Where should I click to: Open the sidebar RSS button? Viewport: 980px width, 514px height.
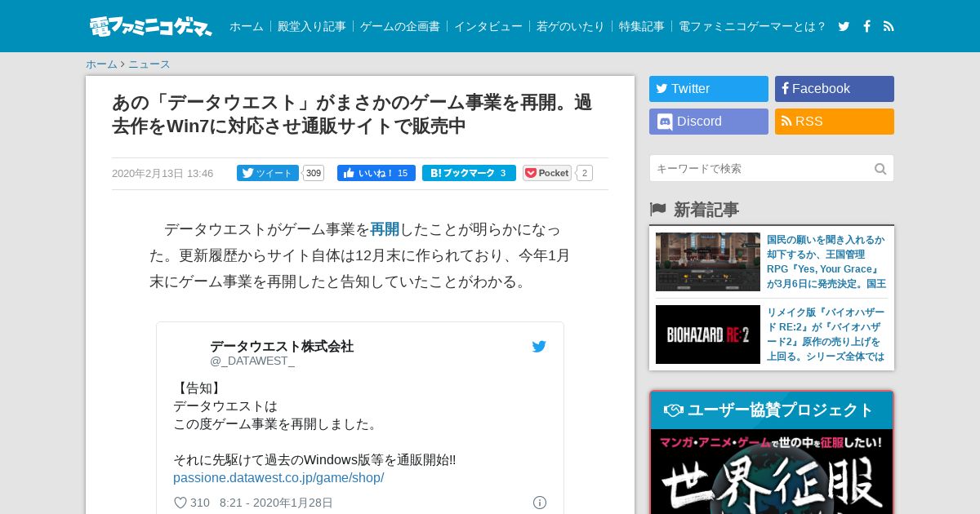pyautogui.click(x=835, y=122)
